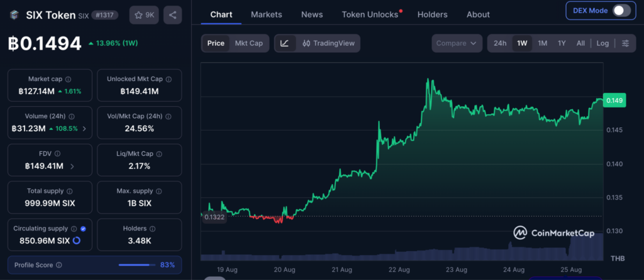Image resolution: width=644 pixels, height=280 pixels.
Task: Toggle DEX Mode switch
Action: (621, 11)
